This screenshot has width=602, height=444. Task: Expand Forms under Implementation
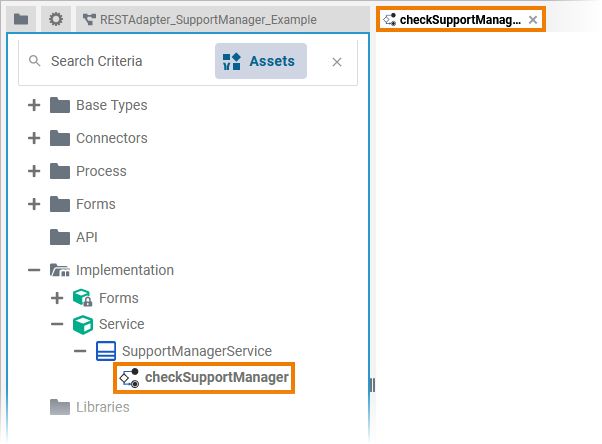click(x=57, y=298)
